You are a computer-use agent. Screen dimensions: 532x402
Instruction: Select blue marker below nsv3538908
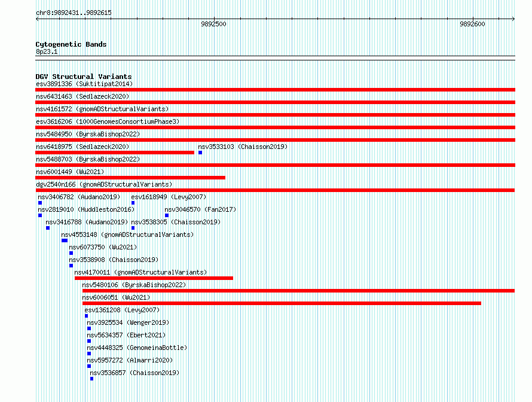pos(71,266)
